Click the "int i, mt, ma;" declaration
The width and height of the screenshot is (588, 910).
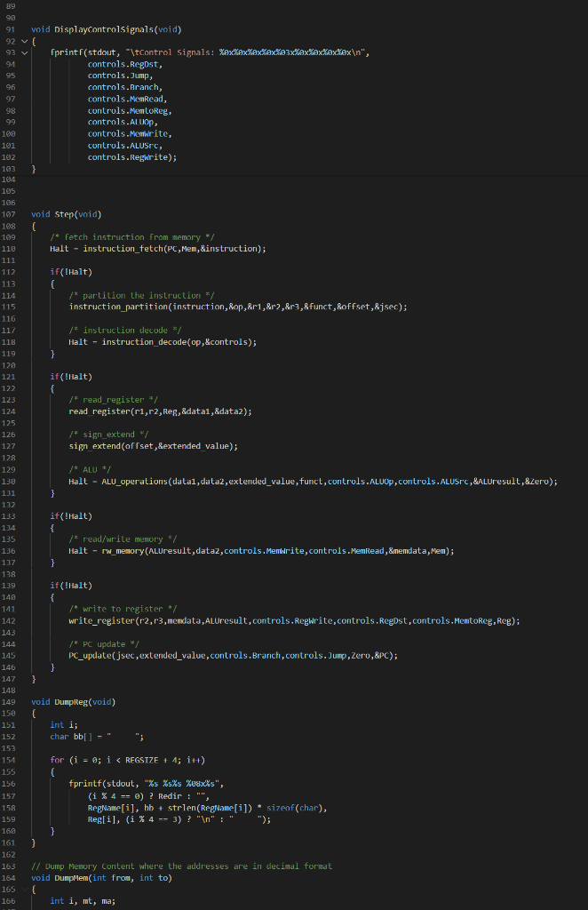(x=83, y=901)
